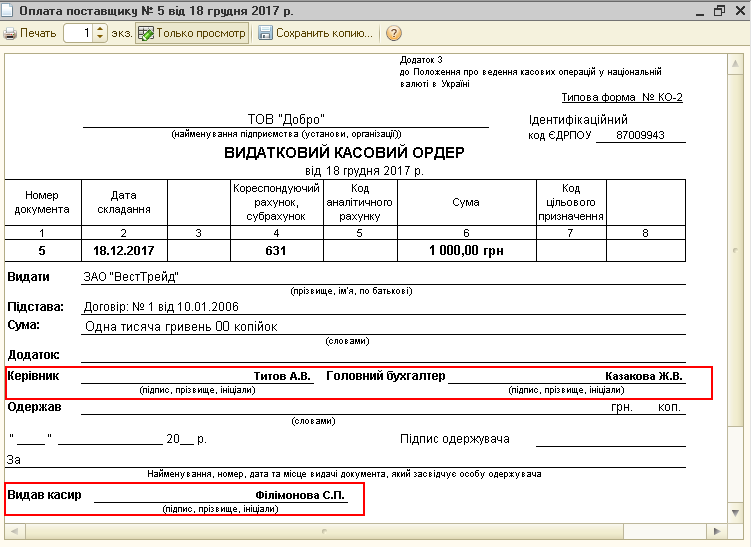Click the vertical scrollbar thumb
The height and width of the screenshot is (547, 751).
[x=735, y=250]
